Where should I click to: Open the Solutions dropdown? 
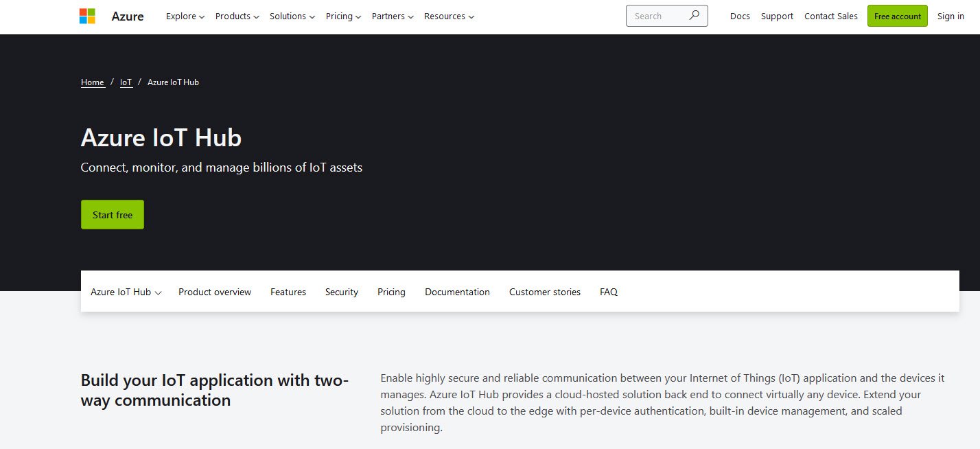[292, 16]
